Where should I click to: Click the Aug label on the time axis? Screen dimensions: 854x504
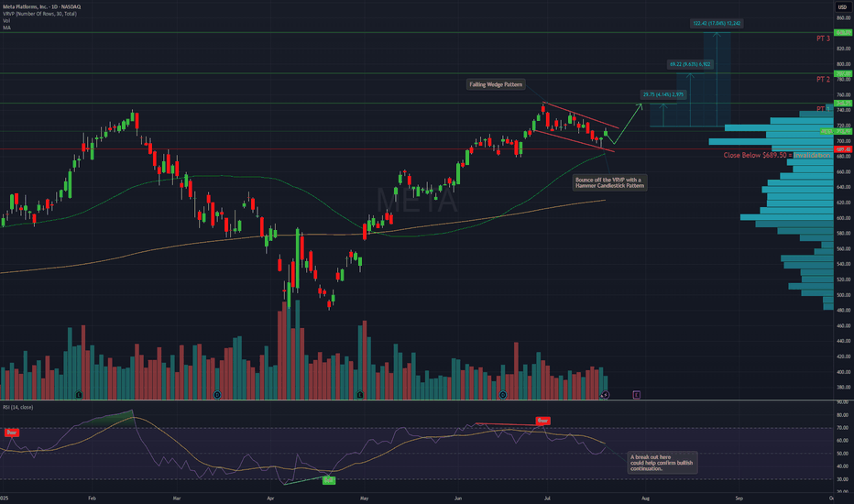645,498
